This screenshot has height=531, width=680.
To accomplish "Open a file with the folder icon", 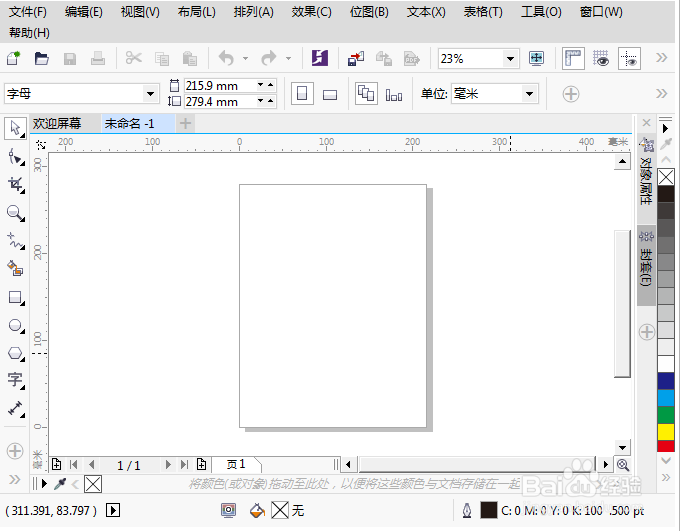I will point(42,58).
